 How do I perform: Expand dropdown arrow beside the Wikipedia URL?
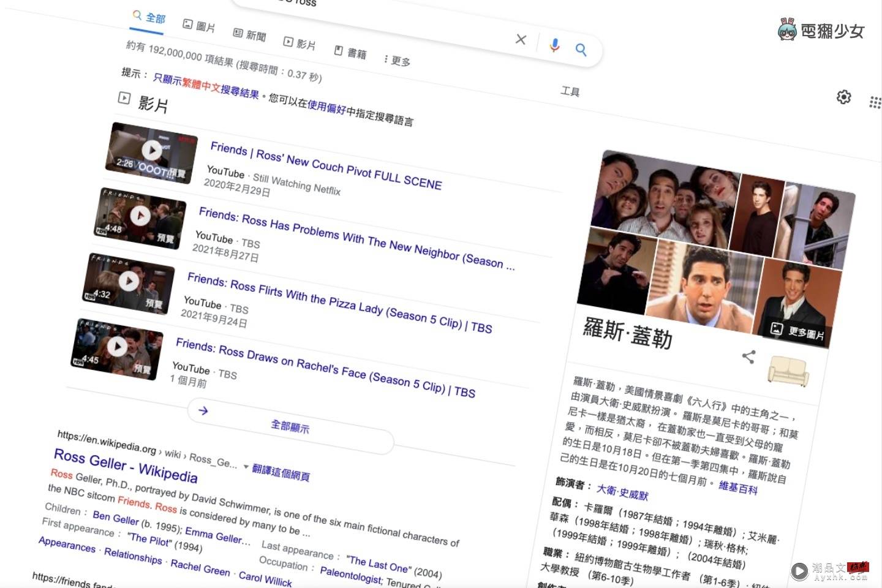click(x=246, y=467)
